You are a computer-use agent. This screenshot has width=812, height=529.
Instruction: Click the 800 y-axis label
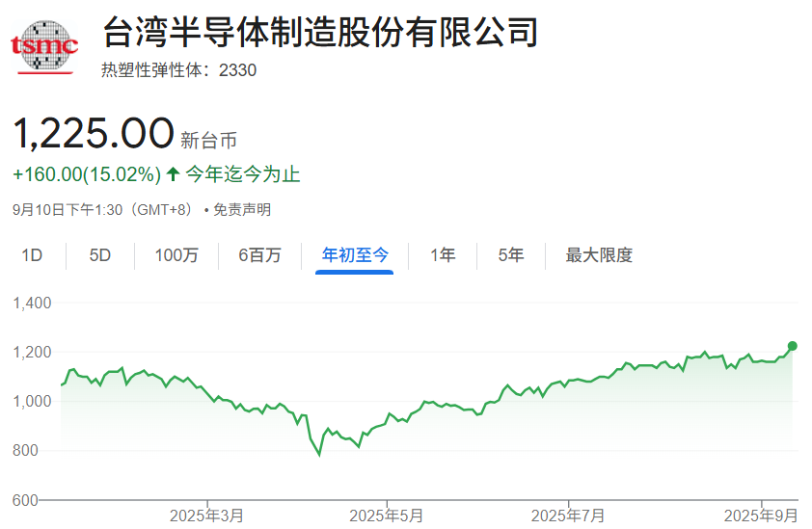pyautogui.click(x=25, y=450)
